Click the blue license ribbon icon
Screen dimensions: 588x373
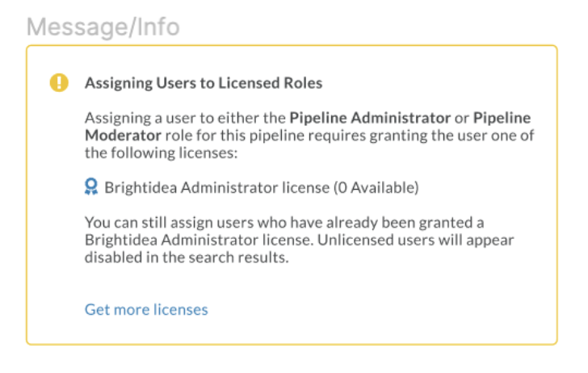click(91, 186)
